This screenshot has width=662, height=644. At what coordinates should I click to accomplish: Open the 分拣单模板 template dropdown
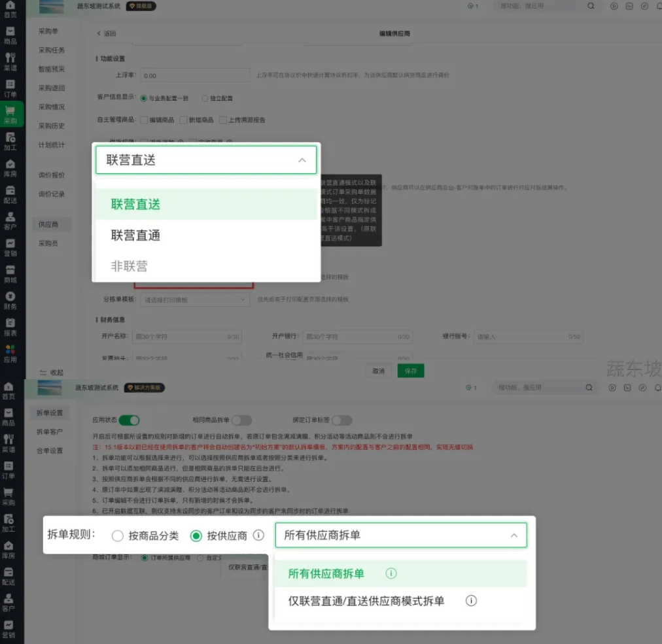(194, 299)
